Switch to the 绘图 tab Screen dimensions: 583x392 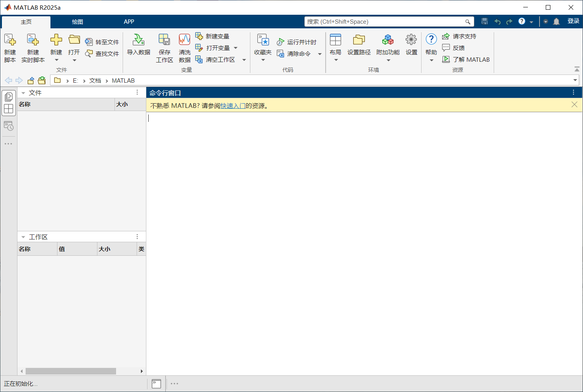pyautogui.click(x=78, y=22)
